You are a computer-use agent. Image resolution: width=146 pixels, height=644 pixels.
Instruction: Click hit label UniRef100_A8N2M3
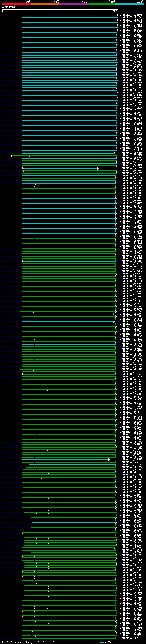coord(131,171)
